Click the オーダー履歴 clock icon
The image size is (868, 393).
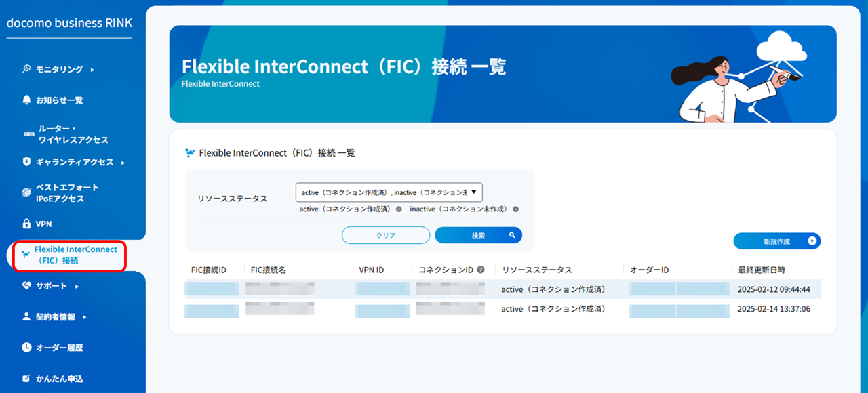point(26,348)
